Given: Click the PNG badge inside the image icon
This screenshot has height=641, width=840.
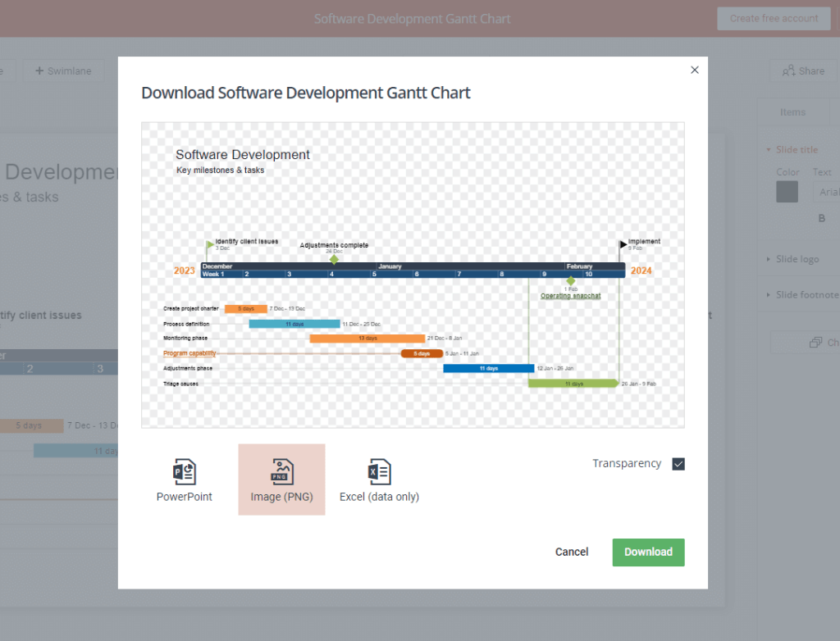Looking at the screenshot, I should [x=279, y=475].
